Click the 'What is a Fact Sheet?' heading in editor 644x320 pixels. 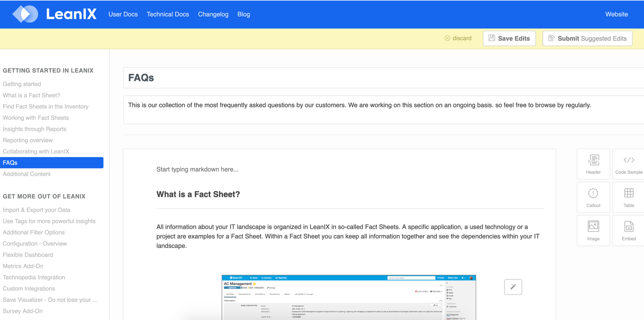point(198,194)
